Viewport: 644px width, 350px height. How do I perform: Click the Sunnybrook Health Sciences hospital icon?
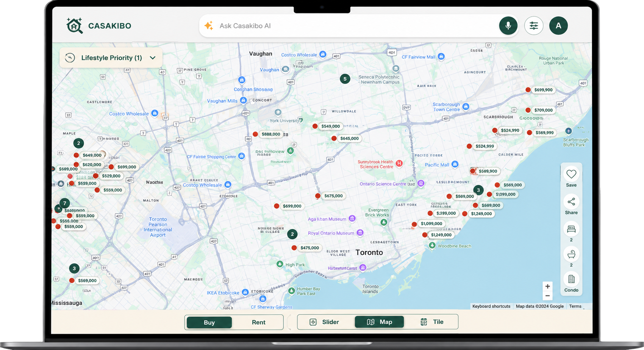click(399, 163)
